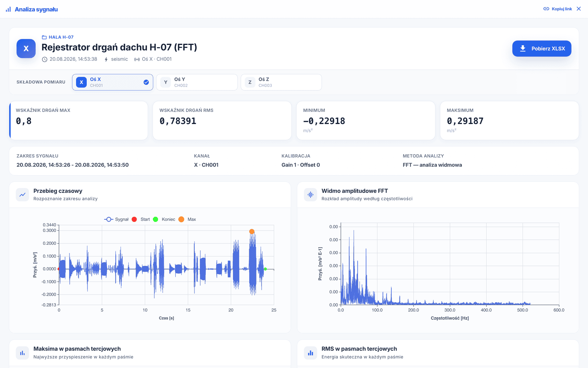Click the Minimum value −0,22918

point(324,121)
